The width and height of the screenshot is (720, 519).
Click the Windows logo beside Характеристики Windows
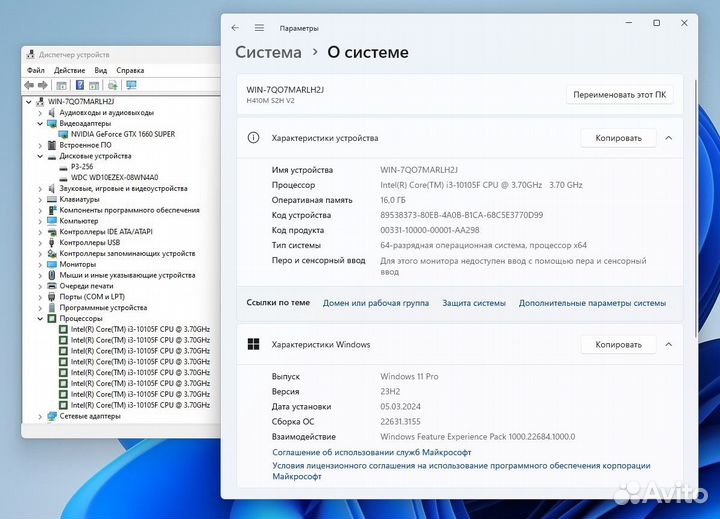pyautogui.click(x=253, y=344)
